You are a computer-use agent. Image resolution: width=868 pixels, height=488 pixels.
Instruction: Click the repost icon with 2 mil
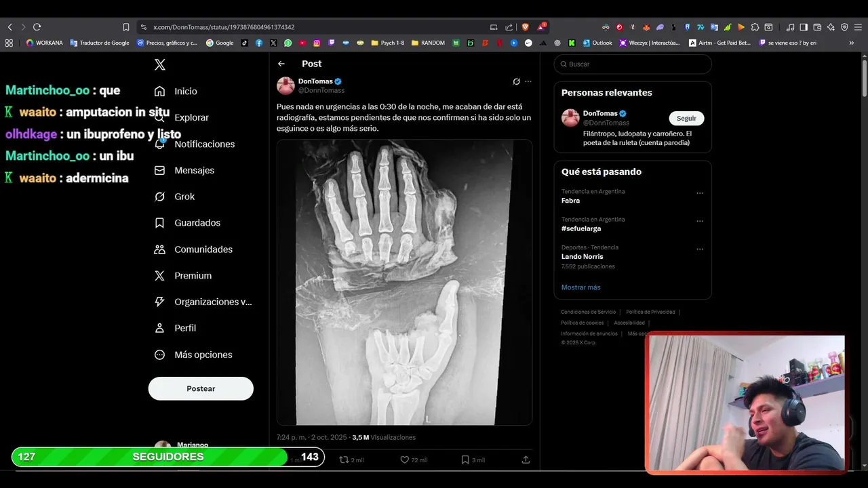[344, 460]
